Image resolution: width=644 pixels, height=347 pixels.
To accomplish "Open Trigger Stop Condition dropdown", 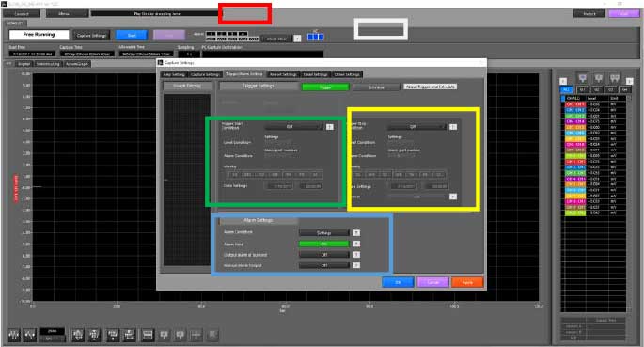I will pyautogui.click(x=416, y=127).
